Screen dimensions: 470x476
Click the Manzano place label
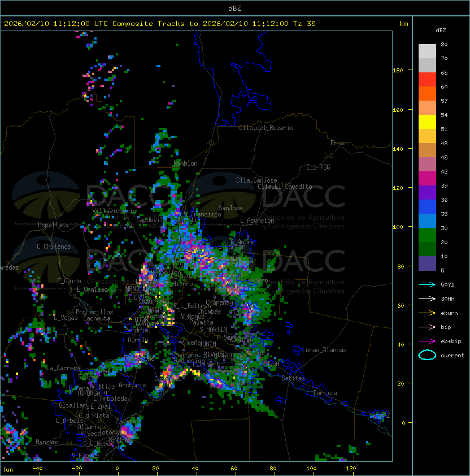47,442
